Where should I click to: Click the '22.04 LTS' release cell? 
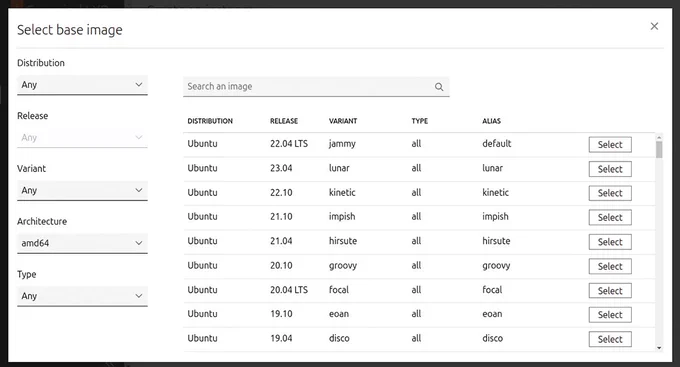coord(289,144)
